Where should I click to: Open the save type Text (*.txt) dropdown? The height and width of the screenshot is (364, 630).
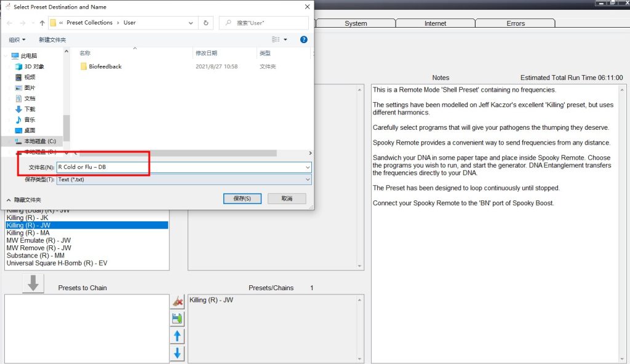point(307,180)
